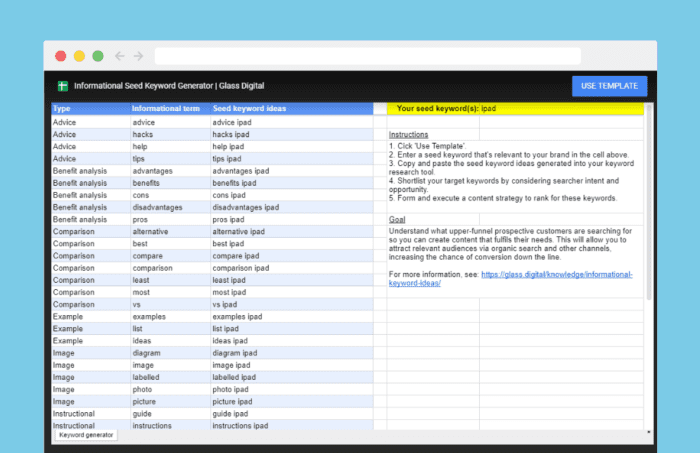Image resolution: width=700 pixels, height=453 pixels.
Task: Click the yellow minimize window dot
Action: [79, 56]
